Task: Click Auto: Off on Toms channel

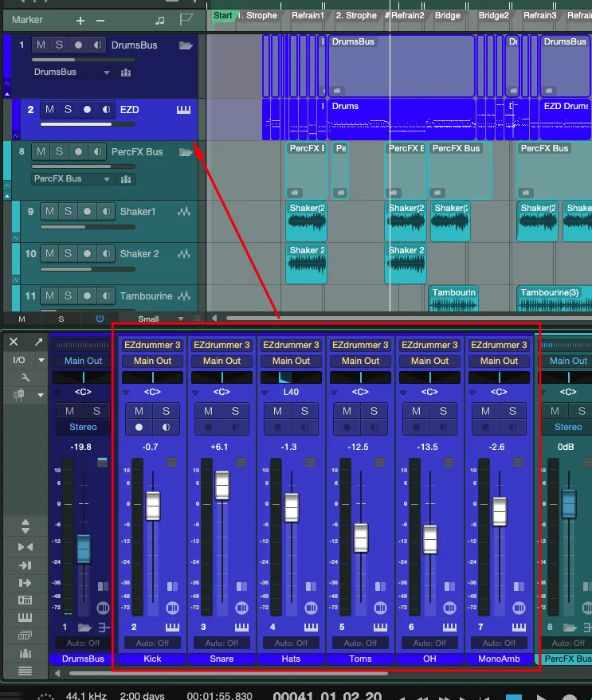Action: [360, 643]
